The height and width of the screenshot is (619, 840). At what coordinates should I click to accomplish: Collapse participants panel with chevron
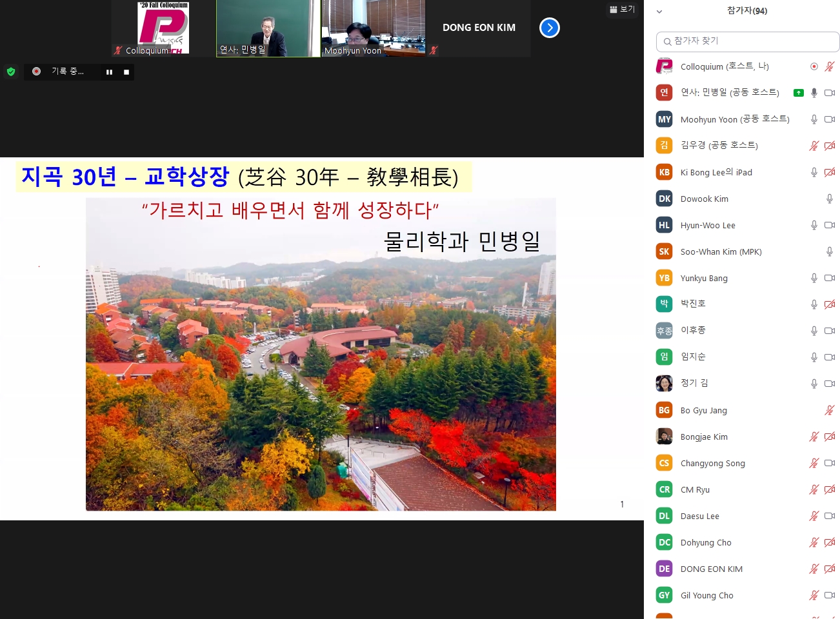(x=659, y=12)
